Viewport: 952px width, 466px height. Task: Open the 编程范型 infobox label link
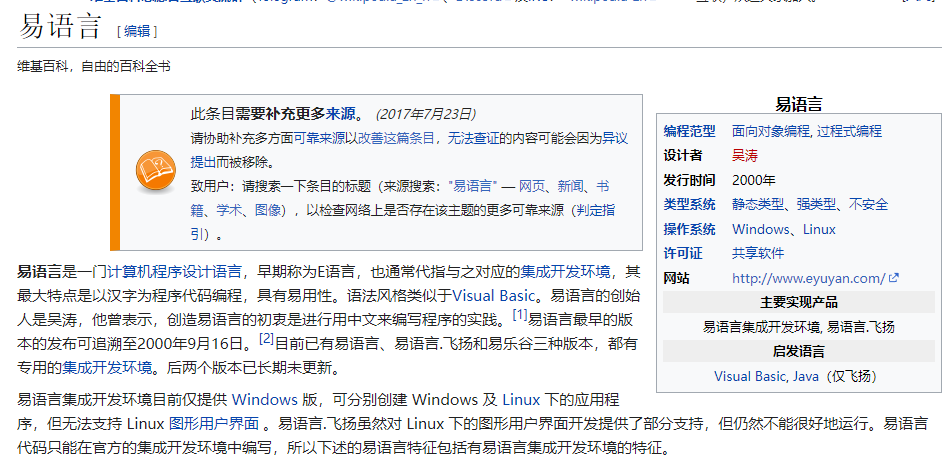(689, 131)
